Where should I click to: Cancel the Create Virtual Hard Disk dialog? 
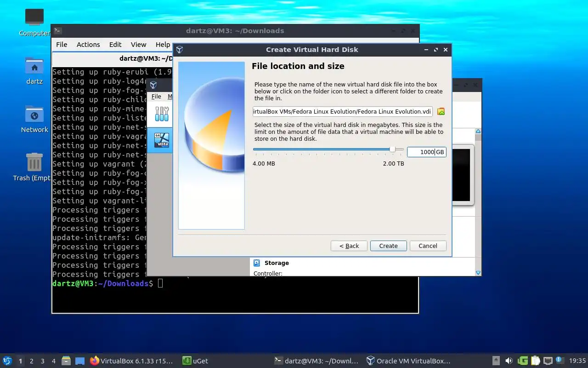428,246
